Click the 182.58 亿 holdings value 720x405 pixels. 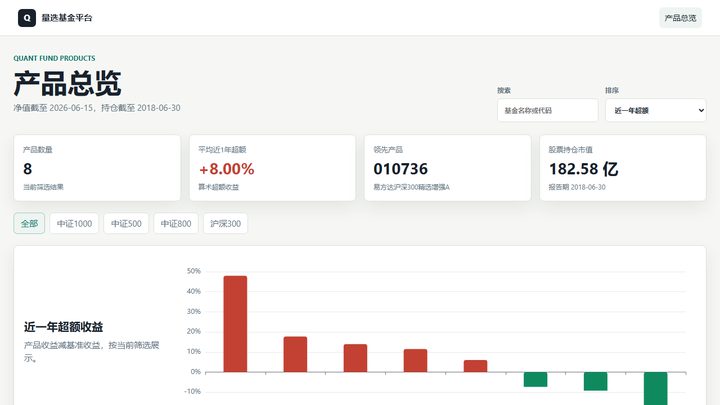(x=584, y=169)
